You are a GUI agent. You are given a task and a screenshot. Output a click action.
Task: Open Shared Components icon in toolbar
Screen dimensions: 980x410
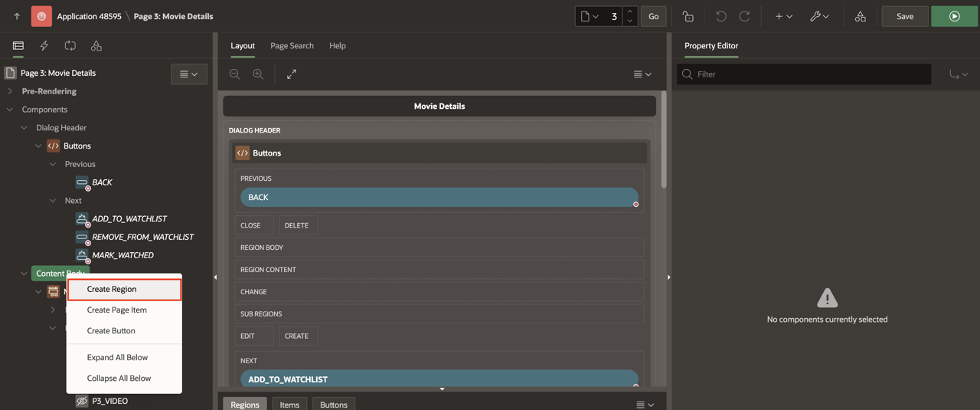860,16
